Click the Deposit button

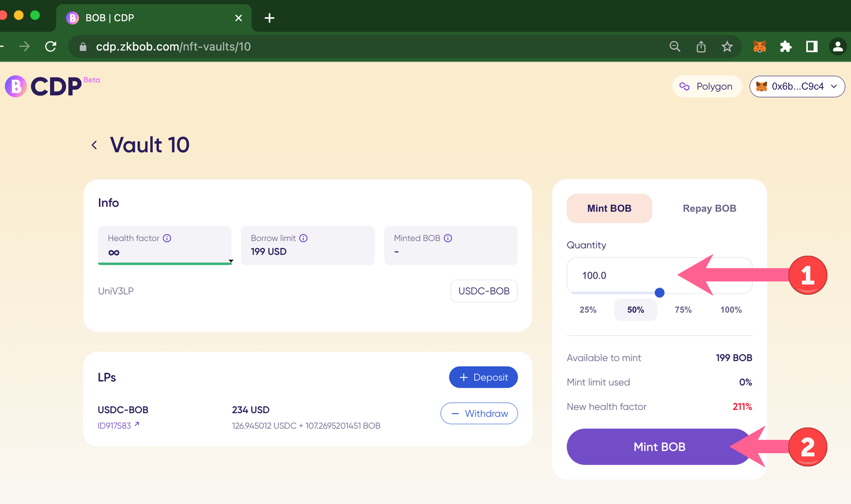pyautogui.click(x=483, y=377)
